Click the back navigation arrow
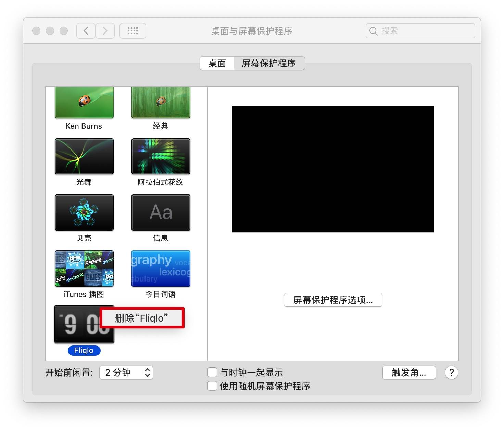This screenshot has height=431, width=504. pyautogui.click(x=85, y=30)
